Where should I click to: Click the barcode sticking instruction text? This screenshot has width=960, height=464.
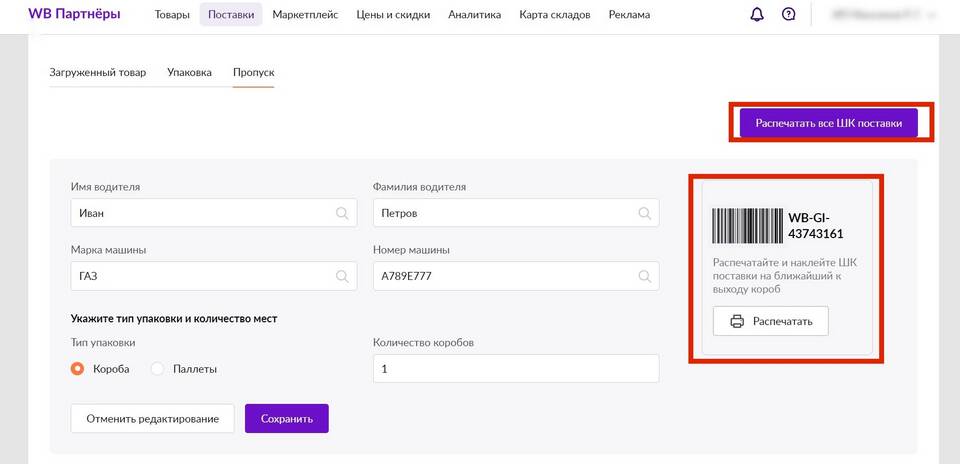(785, 275)
